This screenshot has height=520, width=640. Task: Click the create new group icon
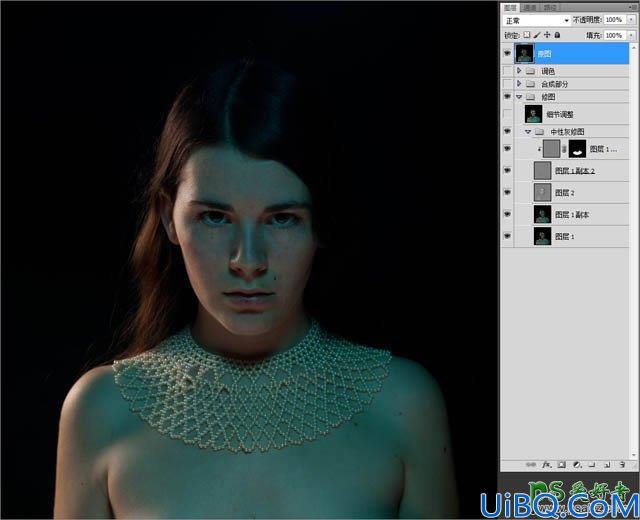pos(592,464)
